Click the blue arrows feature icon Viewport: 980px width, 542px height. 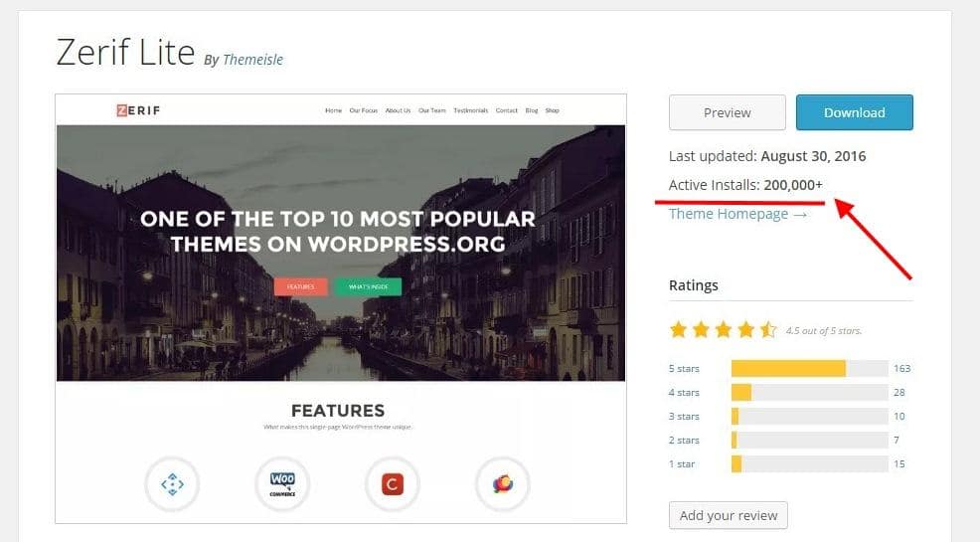pyautogui.click(x=172, y=484)
